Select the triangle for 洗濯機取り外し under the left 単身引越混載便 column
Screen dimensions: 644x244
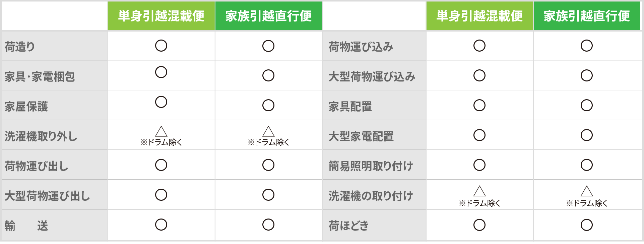161,131
